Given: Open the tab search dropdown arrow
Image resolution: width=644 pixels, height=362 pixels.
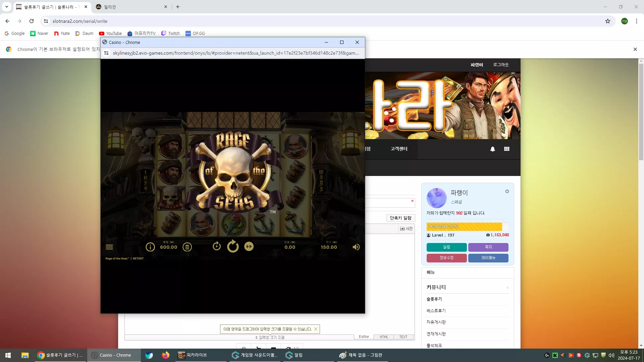Looking at the screenshot, I should pyautogui.click(x=6, y=7).
